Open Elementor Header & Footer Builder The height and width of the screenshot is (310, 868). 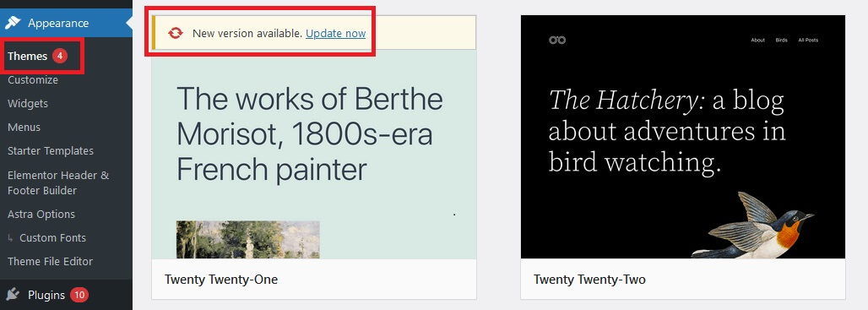click(58, 182)
